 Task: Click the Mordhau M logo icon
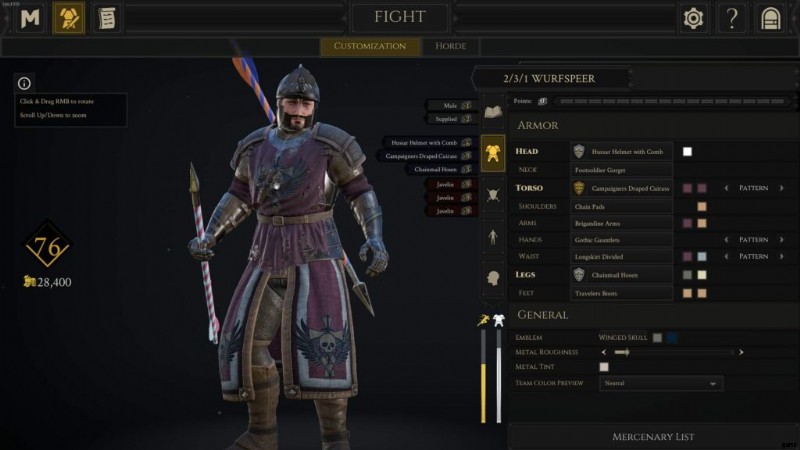pos(30,18)
